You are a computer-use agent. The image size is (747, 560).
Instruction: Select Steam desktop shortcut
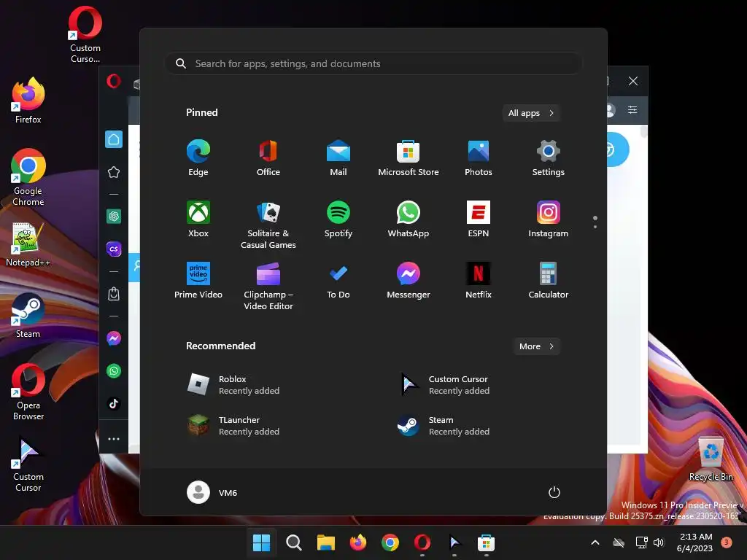(x=28, y=315)
